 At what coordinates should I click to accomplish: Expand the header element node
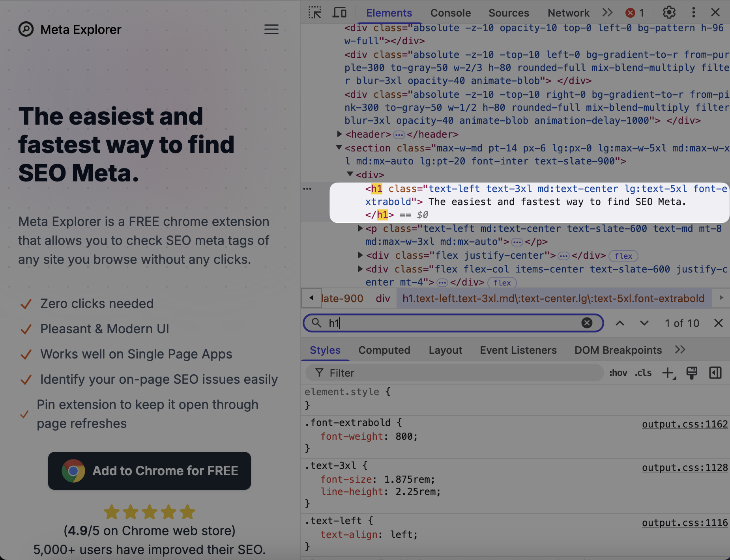339,134
